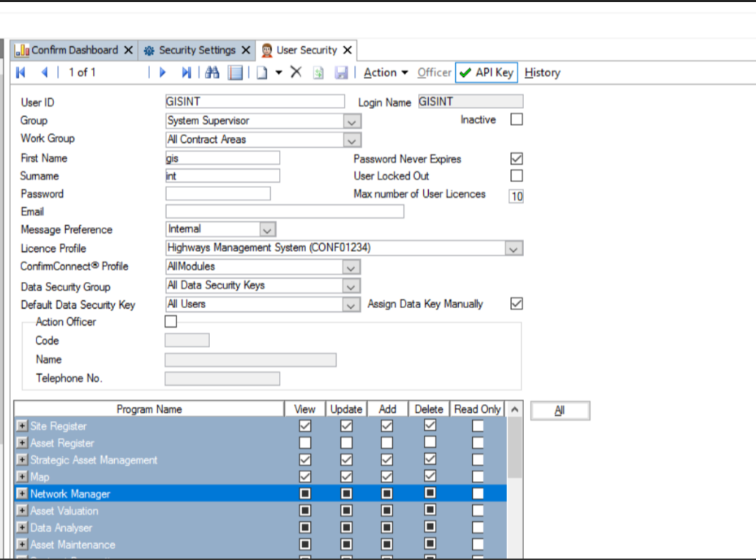Jump to the last record
756x560 pixels.
[187, 72]
